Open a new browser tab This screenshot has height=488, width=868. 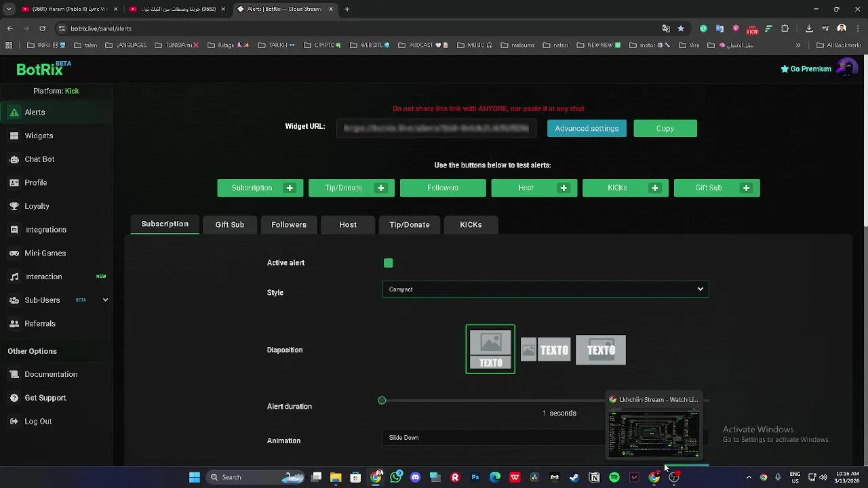(x=347, y=9)
